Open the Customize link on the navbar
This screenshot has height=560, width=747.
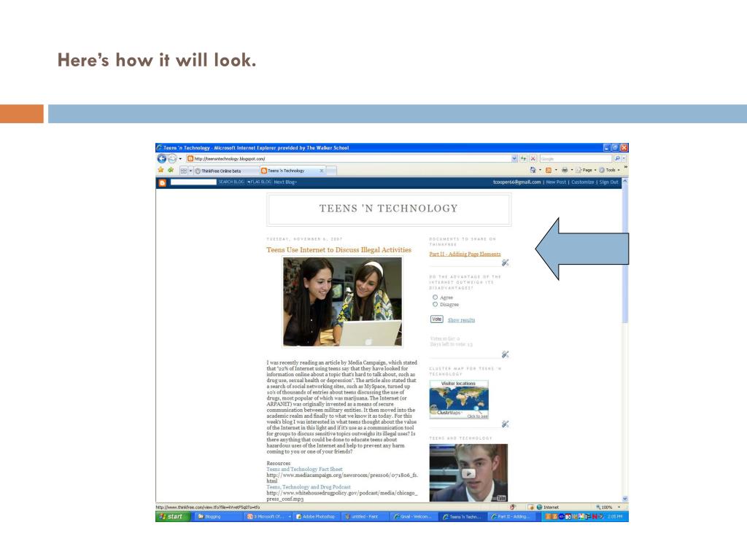(582, 182)
